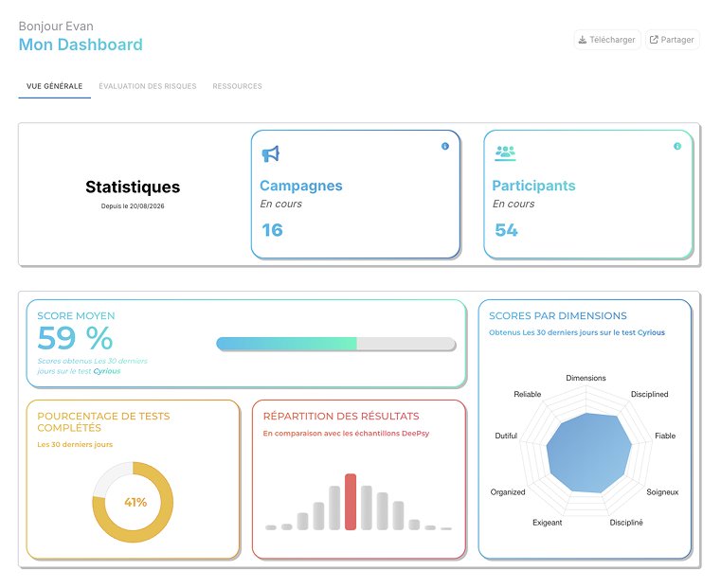721x588 pixels.
Task: Click the Cyrious link under Score Moyen
Action: 107,371
